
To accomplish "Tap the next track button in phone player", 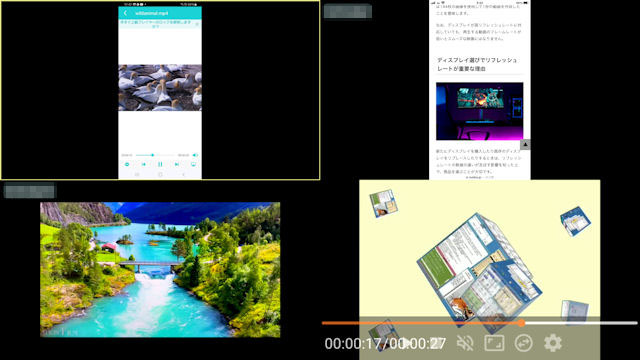I will 177,164.
